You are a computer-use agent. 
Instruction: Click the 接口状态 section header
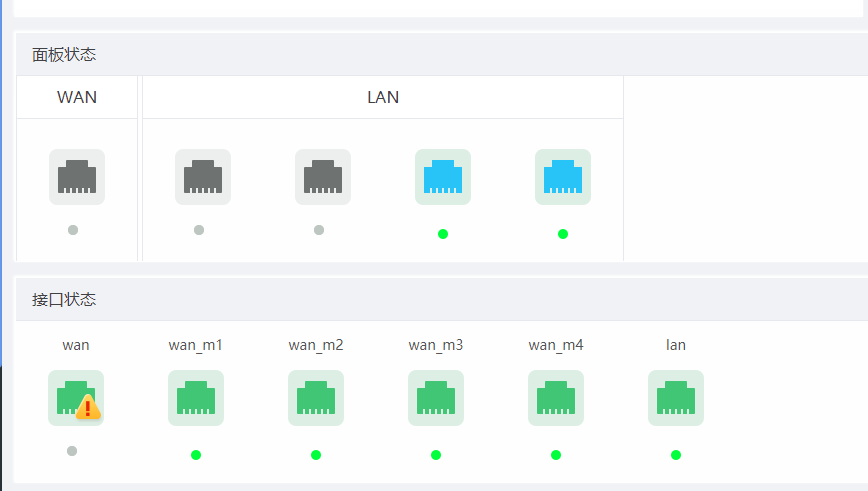coord(64,300)
